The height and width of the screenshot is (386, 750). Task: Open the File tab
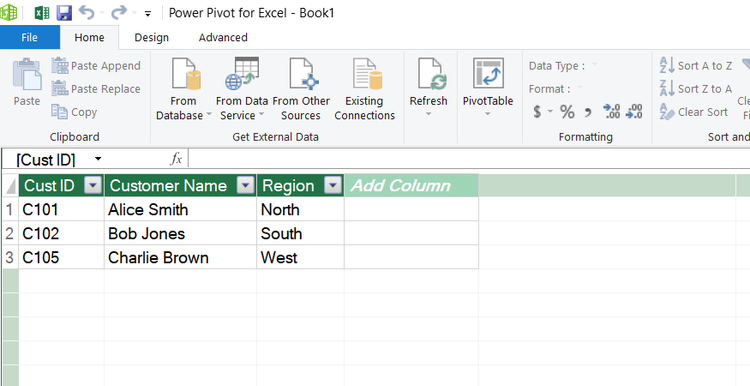tap(30, 37)
